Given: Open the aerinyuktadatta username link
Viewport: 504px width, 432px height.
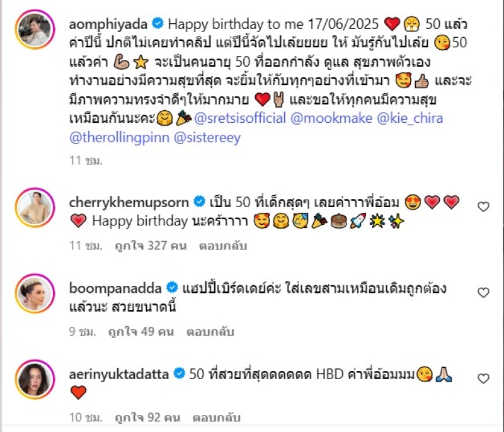Looking at the screenshot, I should (119, 374).
